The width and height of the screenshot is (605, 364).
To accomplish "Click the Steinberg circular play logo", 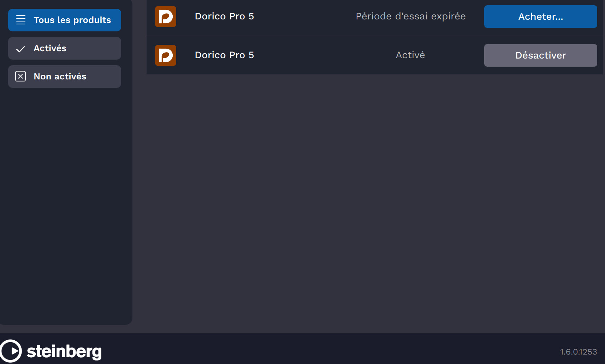I will 11,351.
